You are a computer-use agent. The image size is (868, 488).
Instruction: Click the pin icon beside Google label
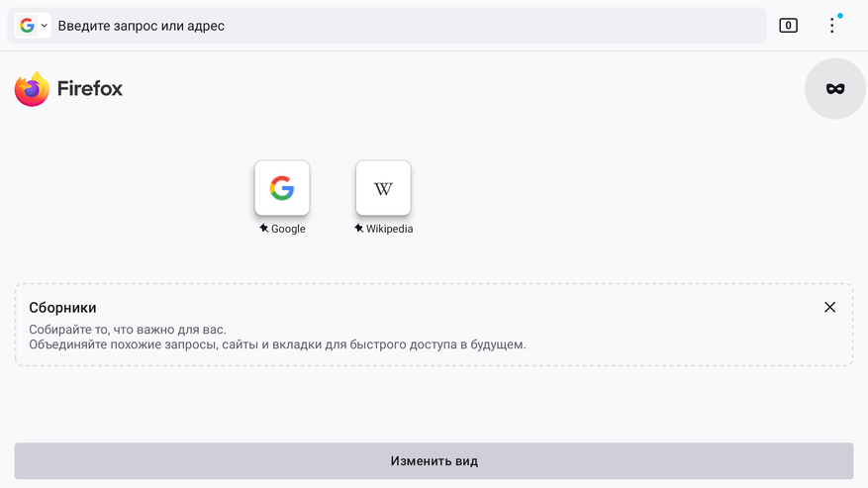click(x=263, y=229)
